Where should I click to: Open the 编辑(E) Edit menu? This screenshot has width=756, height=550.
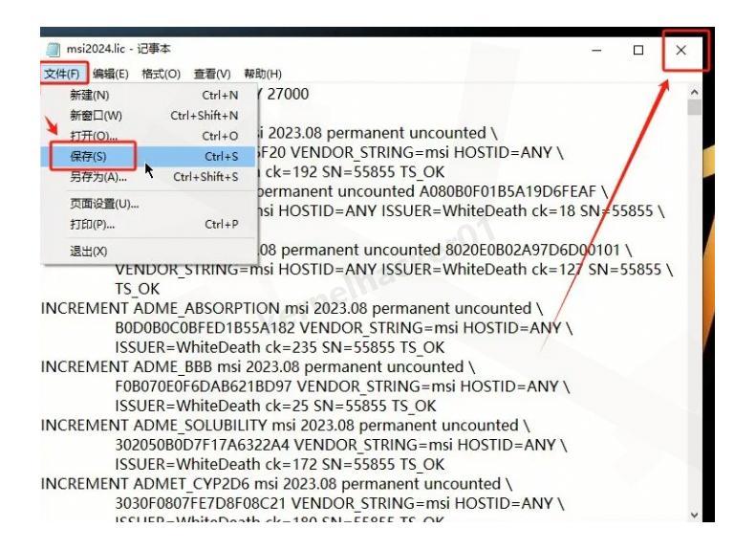(x=111, y=74)
